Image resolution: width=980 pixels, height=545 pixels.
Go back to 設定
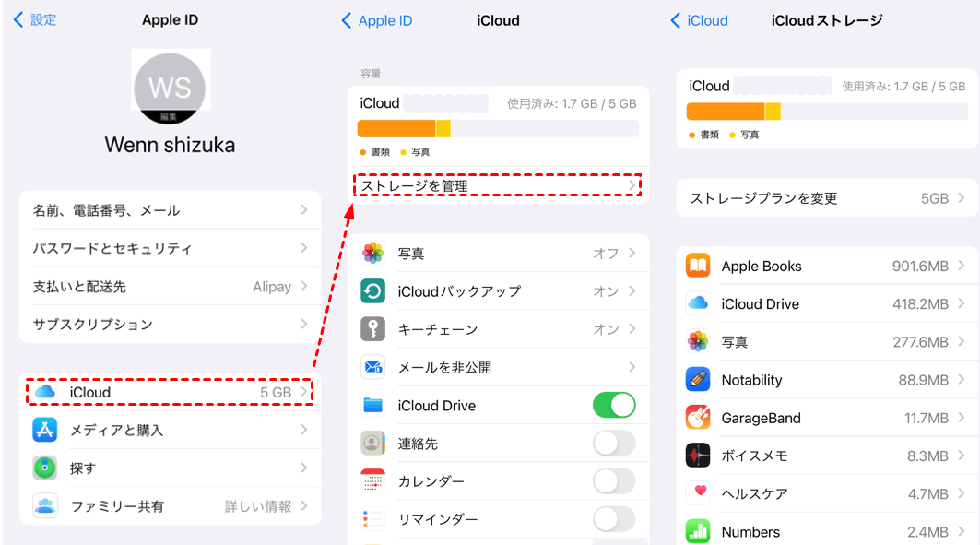point(35,20)
